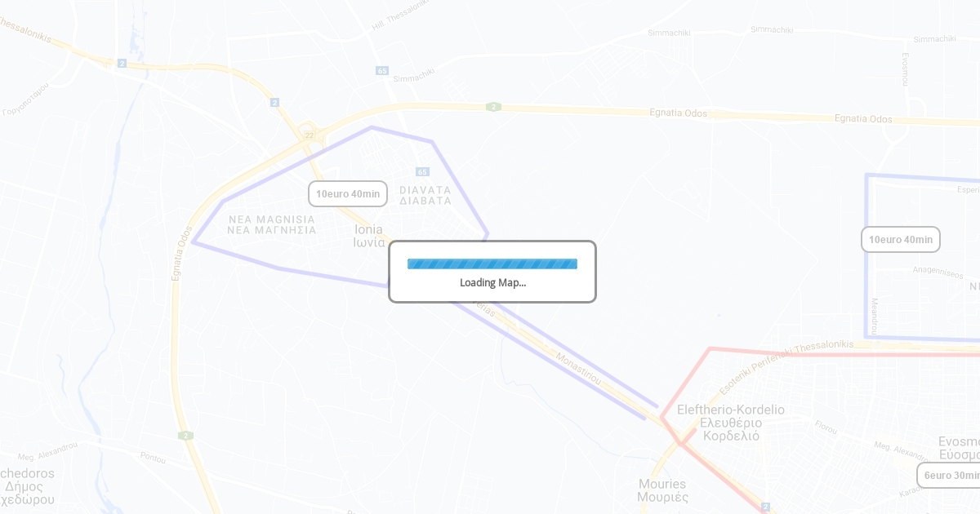Select the Ionia town label

[x=369, y=236]
